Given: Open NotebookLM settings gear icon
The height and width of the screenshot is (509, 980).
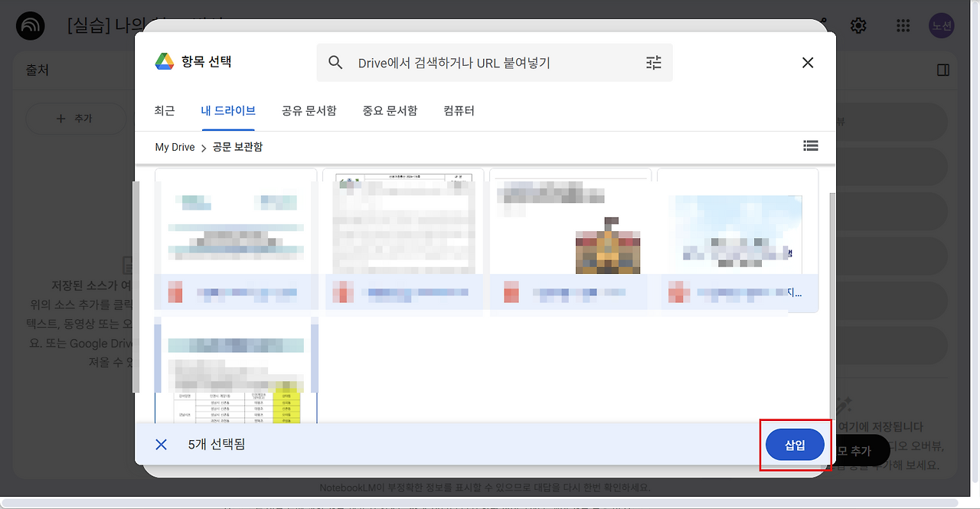Looking at the screenshot, I should pos(858,26).
